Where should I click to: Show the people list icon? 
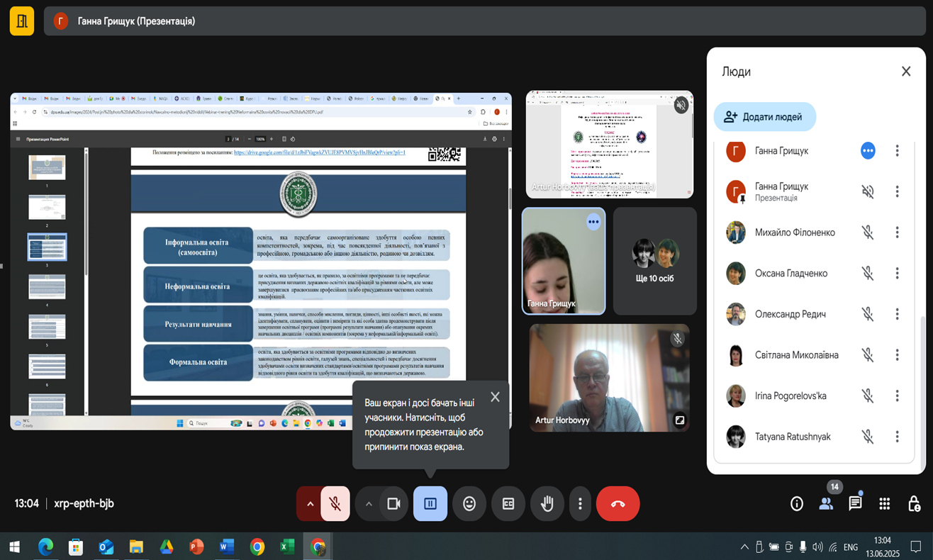point(826,504)
